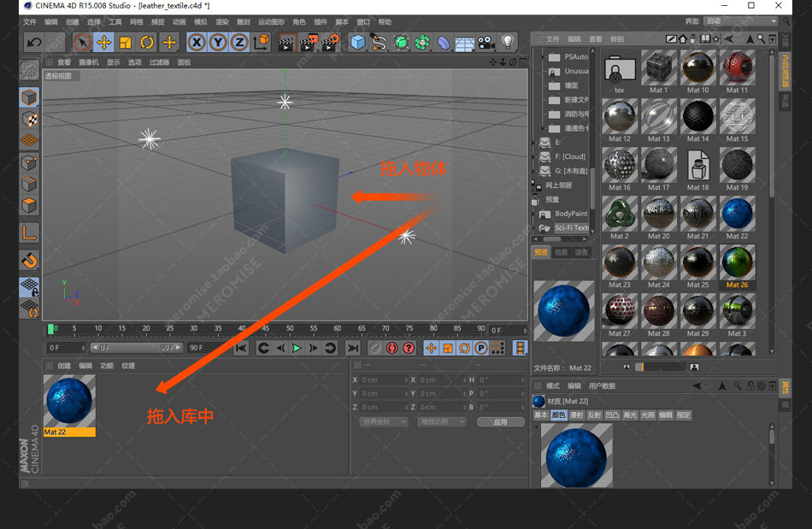Open 世界坐标 dropdown in coordinates panel

click(384, 422)
